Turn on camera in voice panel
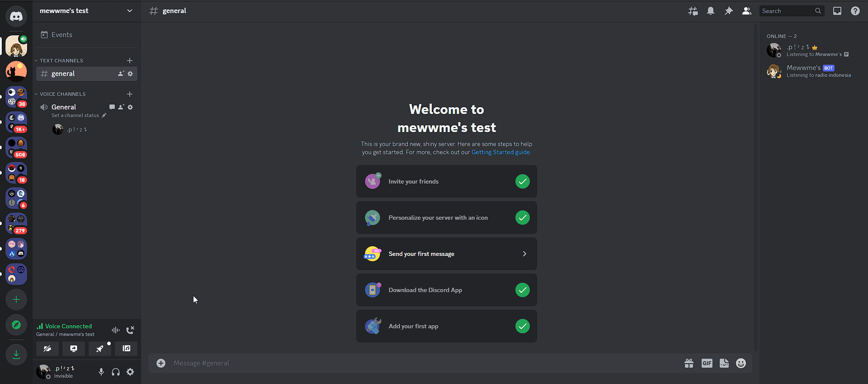 tap(47, 349)
